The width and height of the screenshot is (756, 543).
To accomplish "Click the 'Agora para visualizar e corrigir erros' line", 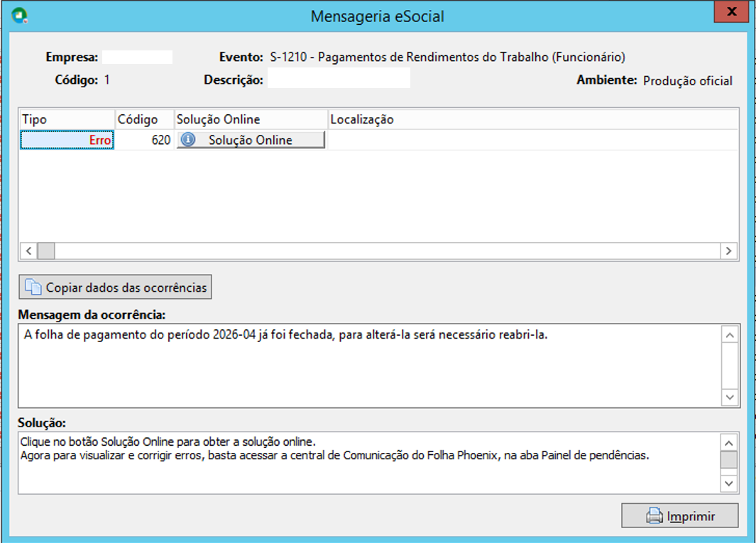I will (x=334, y=455).
